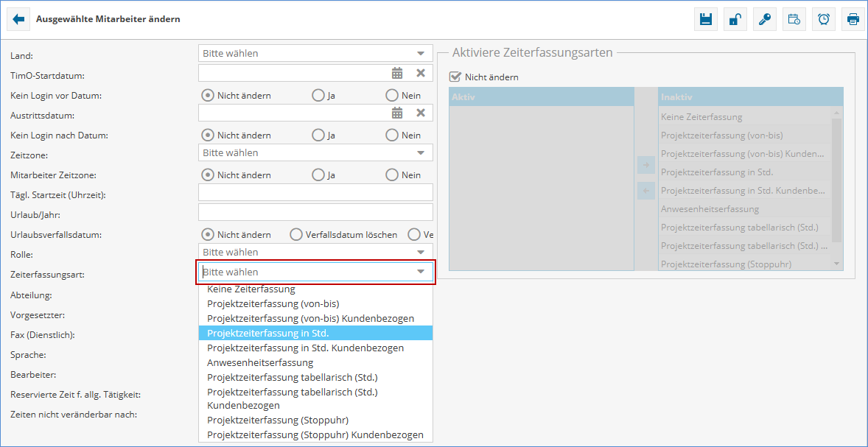This screenshot has height=447, width=868.
Task: Select Ja for Kein Login vor Datum
Action: coord(318,96)
